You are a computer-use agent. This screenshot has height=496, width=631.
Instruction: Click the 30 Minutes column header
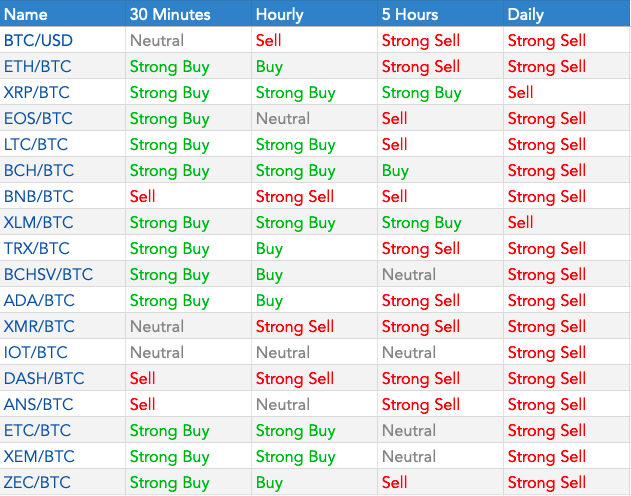170,15
